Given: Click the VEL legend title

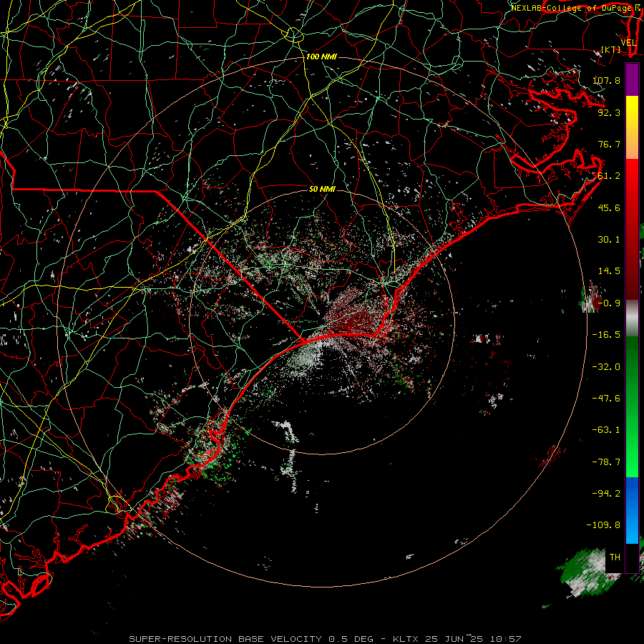Looking at the screenshot, I should (x=629, y=43).
